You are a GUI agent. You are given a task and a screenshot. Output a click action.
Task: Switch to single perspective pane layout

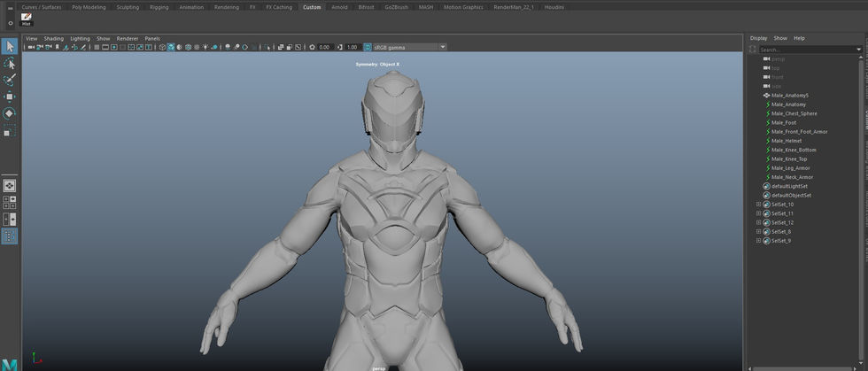pyautogui.click(x=10, y=186)
